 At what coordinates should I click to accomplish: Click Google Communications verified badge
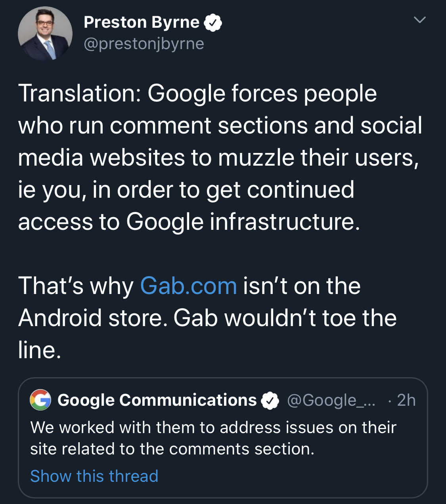pyautogui.click(x=270, y=401)
